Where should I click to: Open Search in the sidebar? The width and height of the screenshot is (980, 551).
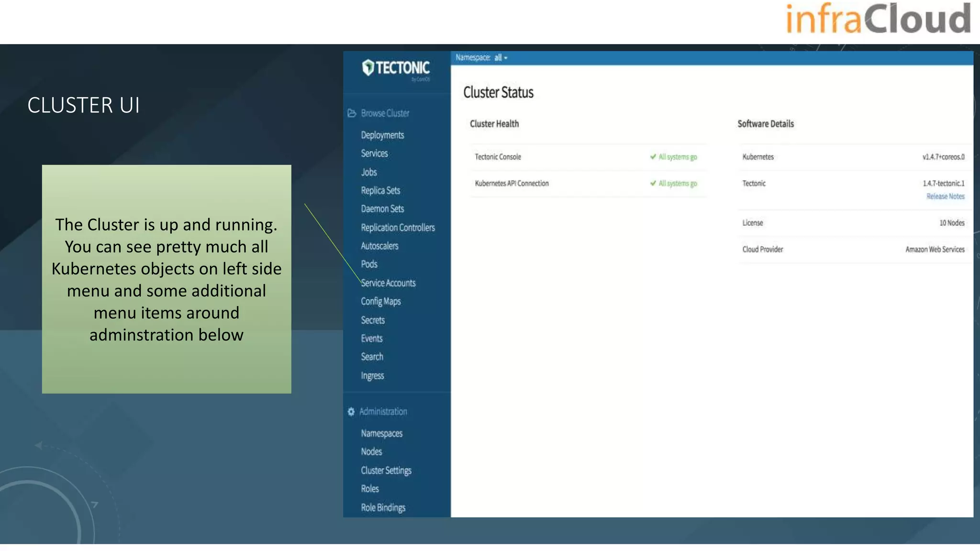pyautogui.click(x=372, y=357)
